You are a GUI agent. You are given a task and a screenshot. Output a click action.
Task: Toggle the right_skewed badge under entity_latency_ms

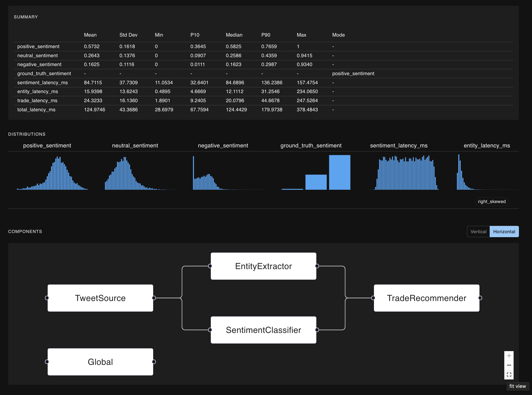click(492, 201)
